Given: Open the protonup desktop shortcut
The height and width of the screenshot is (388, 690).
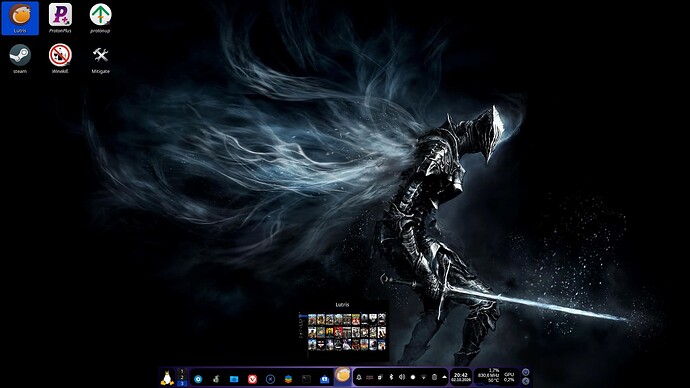Looking at the screenshot, I should tap(100, 18).
